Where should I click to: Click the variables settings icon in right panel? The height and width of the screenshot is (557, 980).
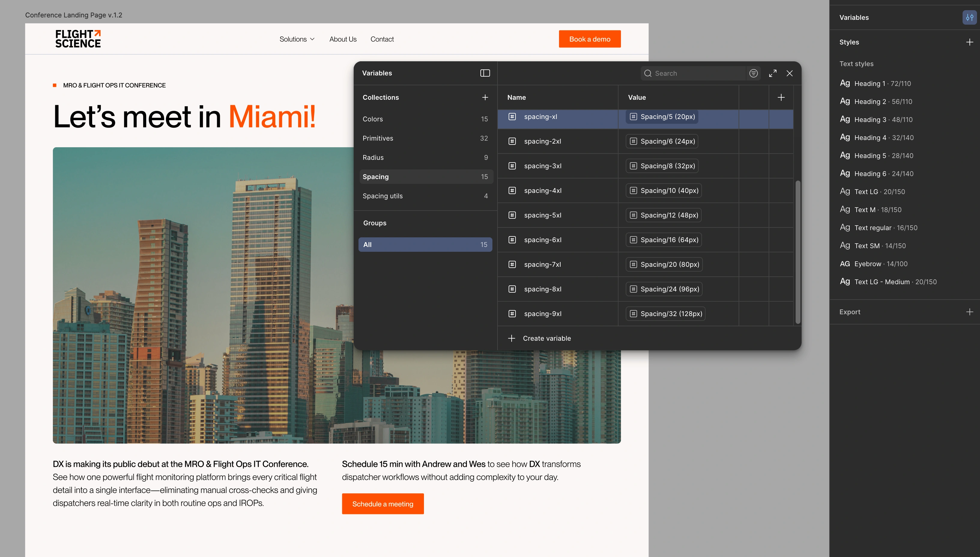click(x=969, y=18)
